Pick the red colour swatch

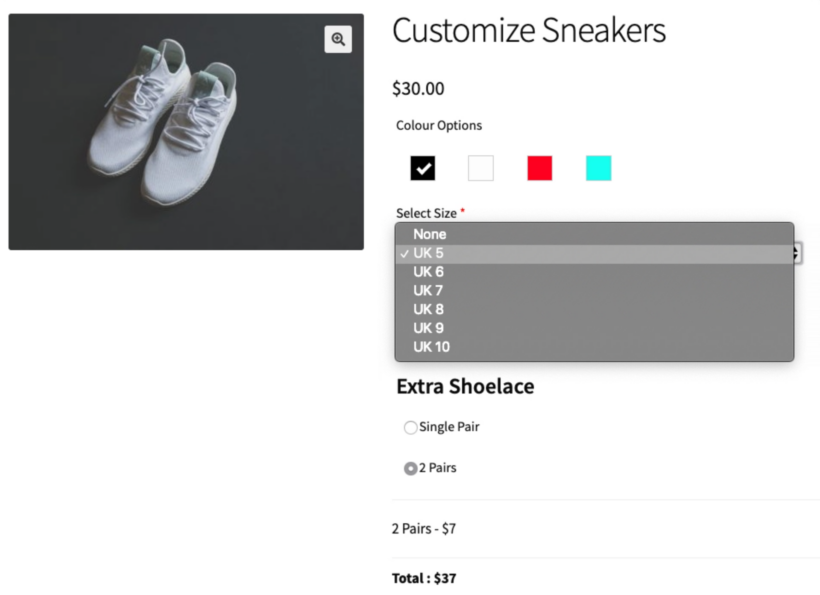click(x=539, y=167)
